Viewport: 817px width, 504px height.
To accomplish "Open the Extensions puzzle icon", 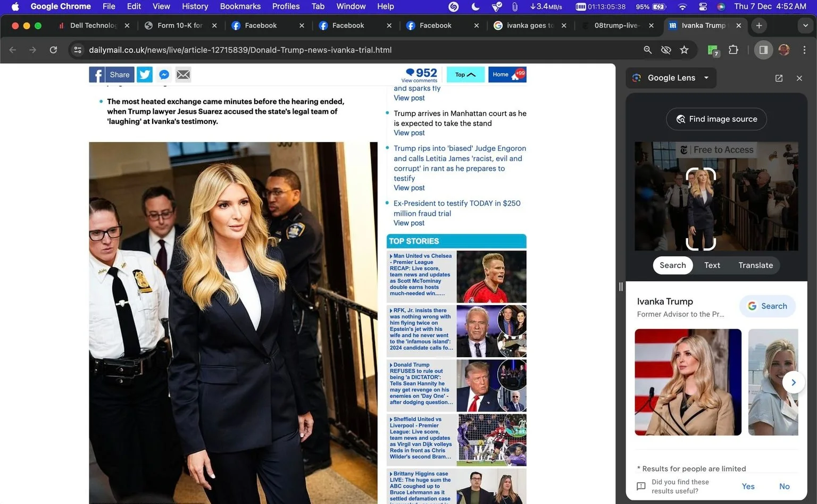I will [x=733, y=50].
